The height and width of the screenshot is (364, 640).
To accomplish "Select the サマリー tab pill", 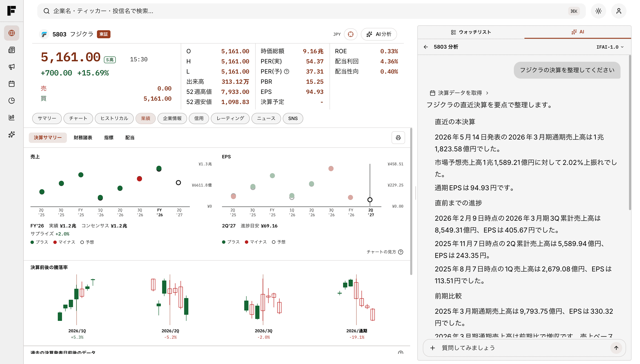I will coord(47,119).
